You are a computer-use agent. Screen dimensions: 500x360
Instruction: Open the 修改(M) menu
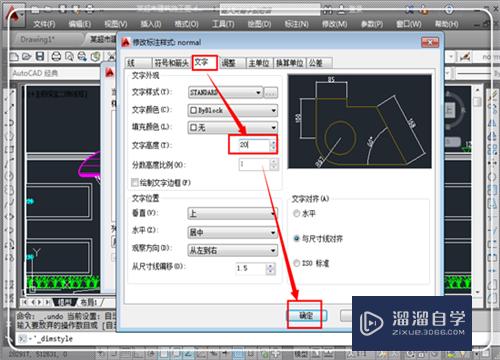pos(334,24)
